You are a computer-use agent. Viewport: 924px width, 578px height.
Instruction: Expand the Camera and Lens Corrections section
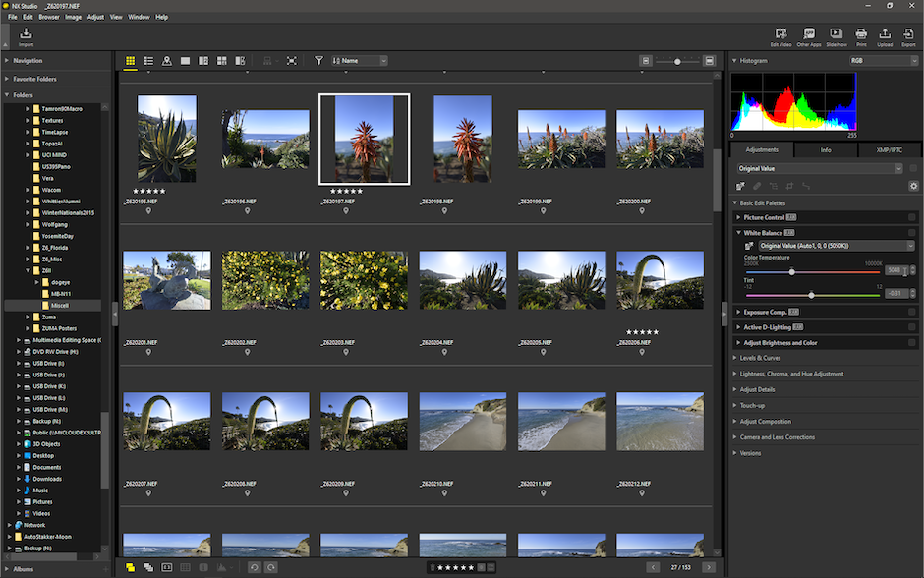pyautogui.click(x=735, y=437)
